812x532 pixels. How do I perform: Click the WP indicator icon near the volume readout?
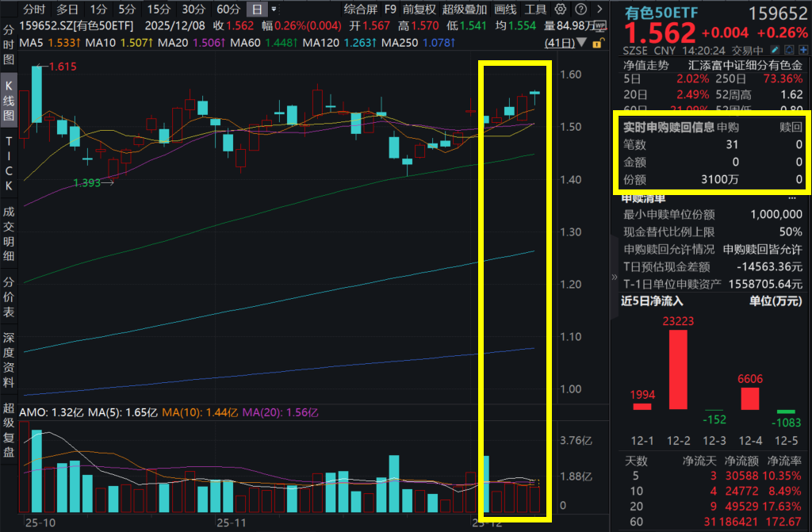pos(599,25)
